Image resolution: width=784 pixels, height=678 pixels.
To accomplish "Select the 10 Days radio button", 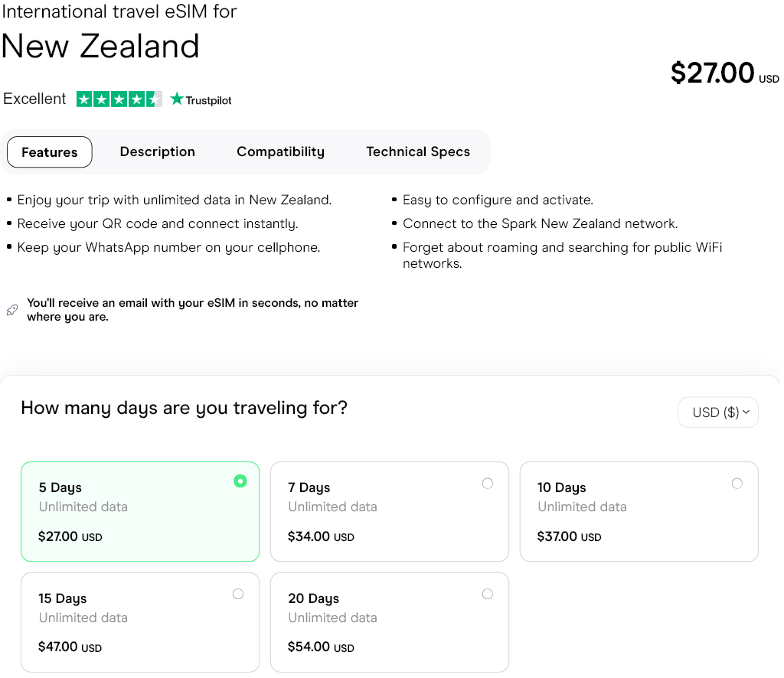I will click(737, 483).
